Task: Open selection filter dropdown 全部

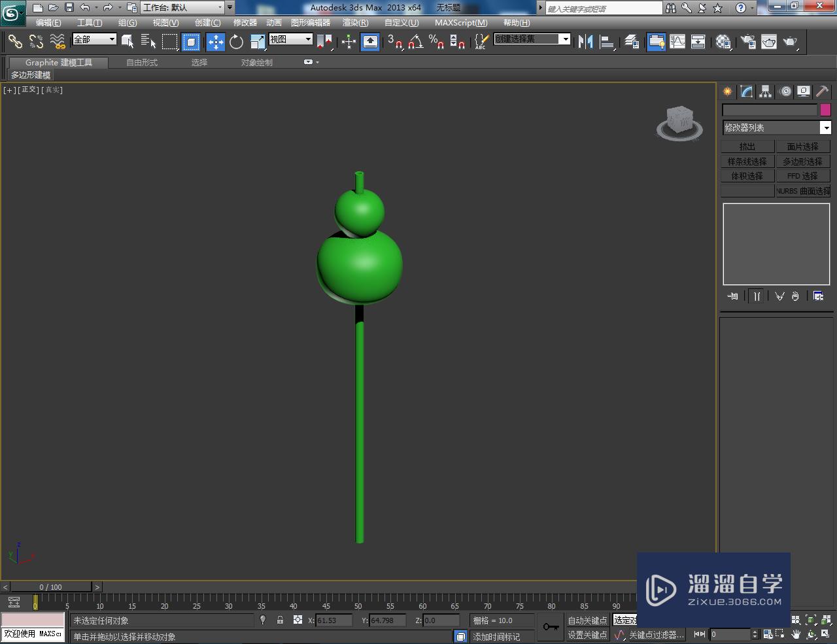Action: click(94, 39)
